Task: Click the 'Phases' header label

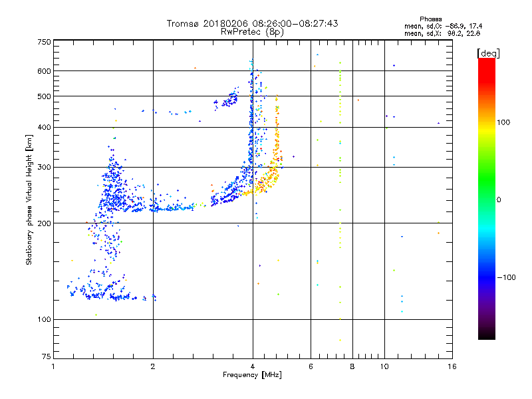Action: pos(430,19)
